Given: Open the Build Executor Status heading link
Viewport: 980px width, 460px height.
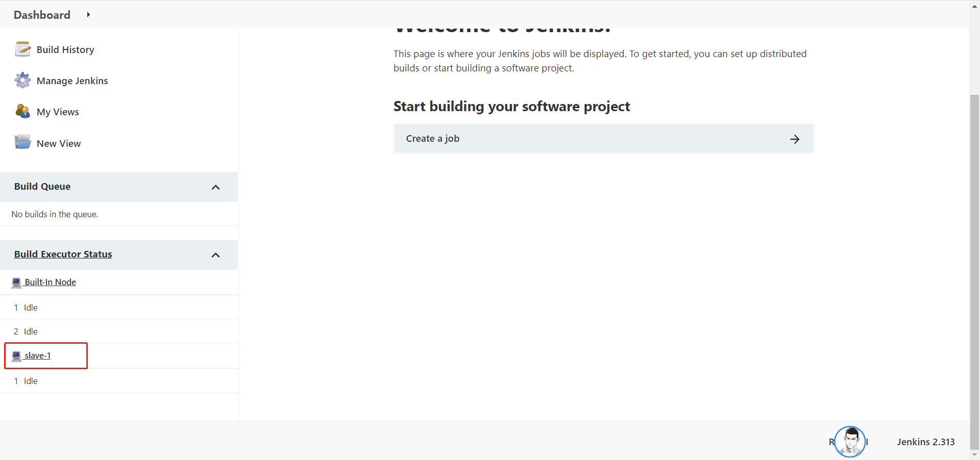Looking at the screenshot, I should pos(63,254).
